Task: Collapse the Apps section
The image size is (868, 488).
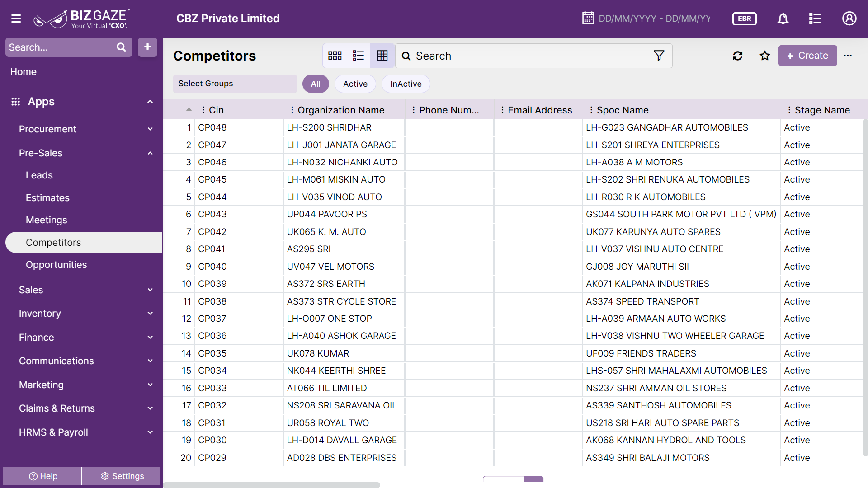Action: pos(150,102)
